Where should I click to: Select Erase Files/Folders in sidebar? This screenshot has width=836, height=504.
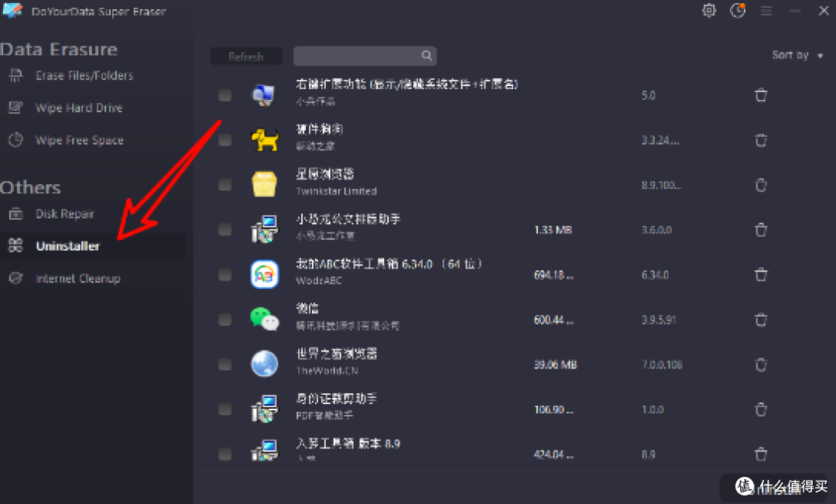[84, 76]
